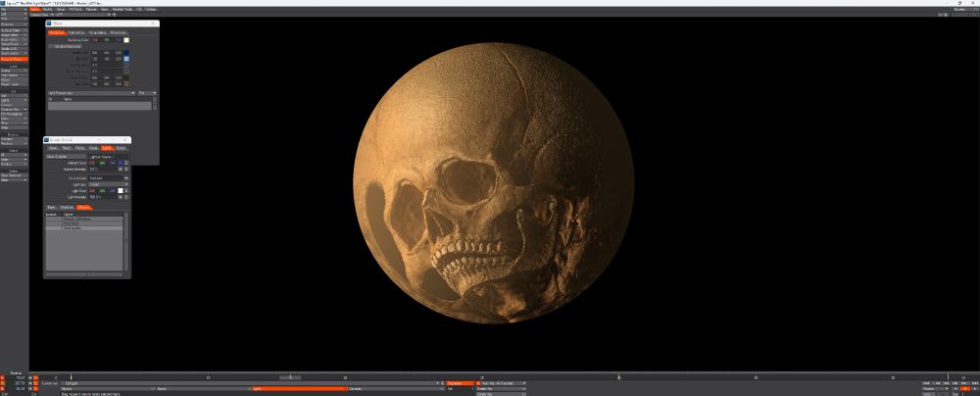
Task: Open the Properties panel from bottom bar
Action: pos(460,383)
